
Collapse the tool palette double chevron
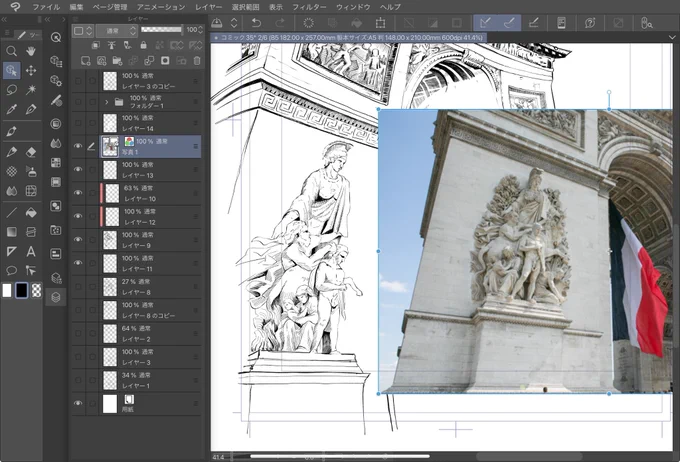(x=4, y=20)
